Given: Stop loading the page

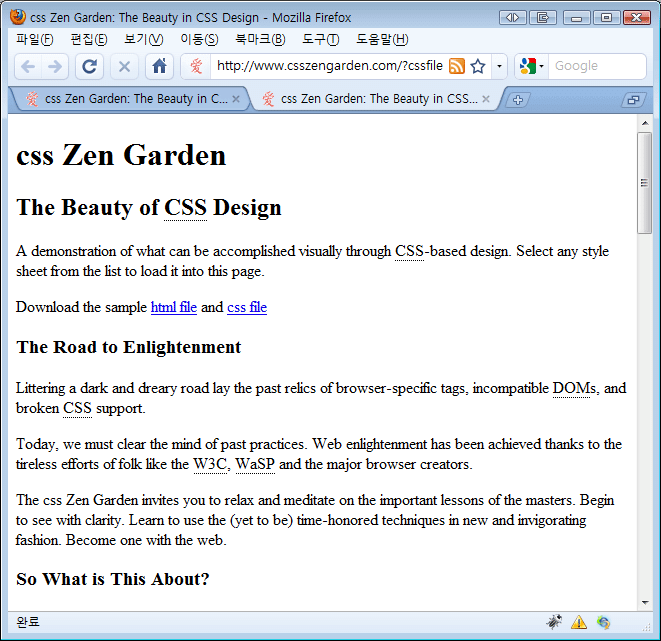Looking at the screenshot, I should click(124, 66).
